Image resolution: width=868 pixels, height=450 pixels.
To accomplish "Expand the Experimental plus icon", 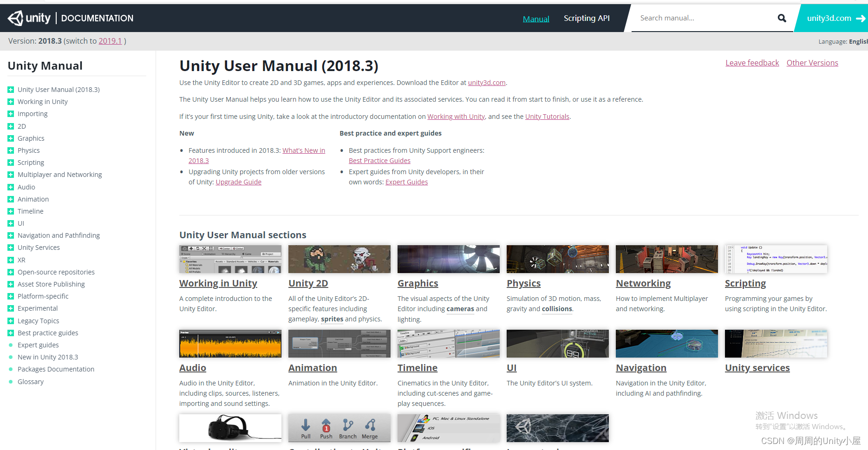I will 11,308.
